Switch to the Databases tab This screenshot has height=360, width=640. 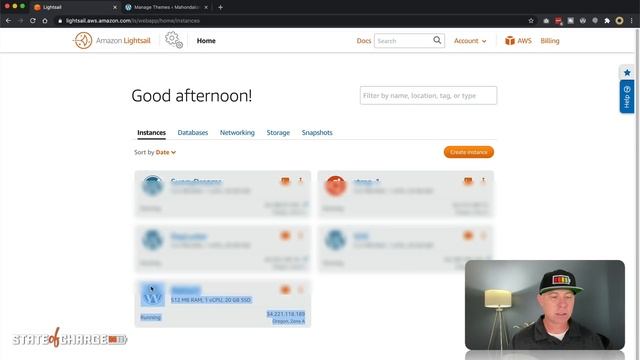[x=193, y=133]
